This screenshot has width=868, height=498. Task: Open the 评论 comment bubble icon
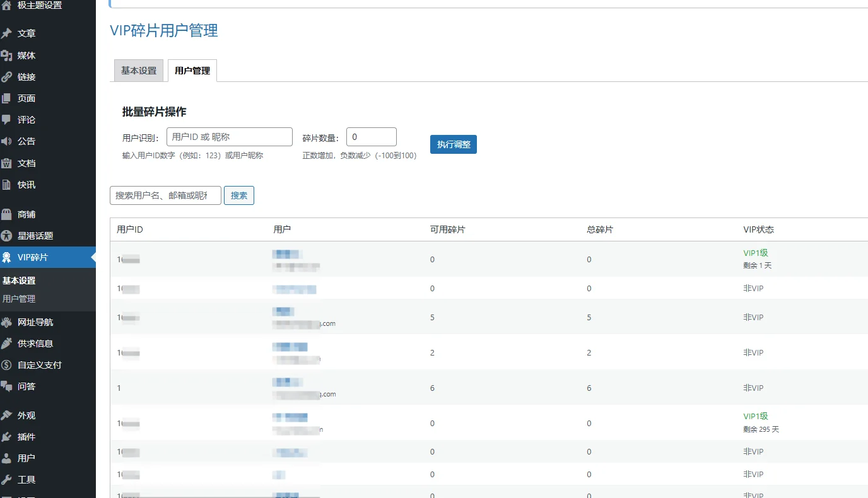coord(7,120)
